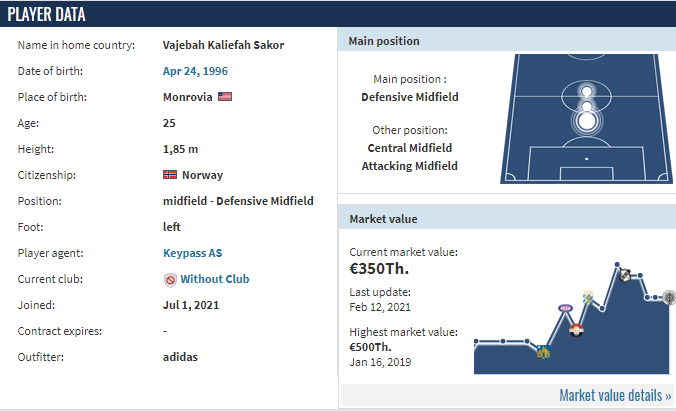Open Market value details link
The width and height of the screenshot is (676, 411).
coord(615,395)
